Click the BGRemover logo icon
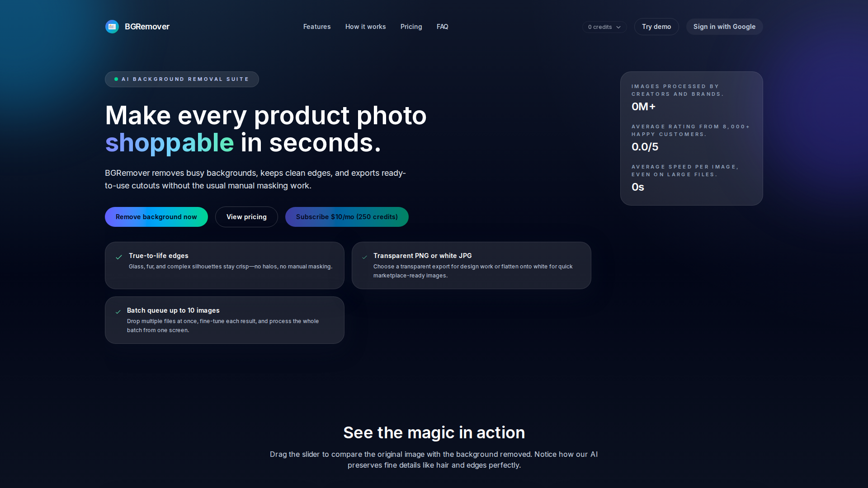The width and height of the screenshot is (868, 488). 112,27
